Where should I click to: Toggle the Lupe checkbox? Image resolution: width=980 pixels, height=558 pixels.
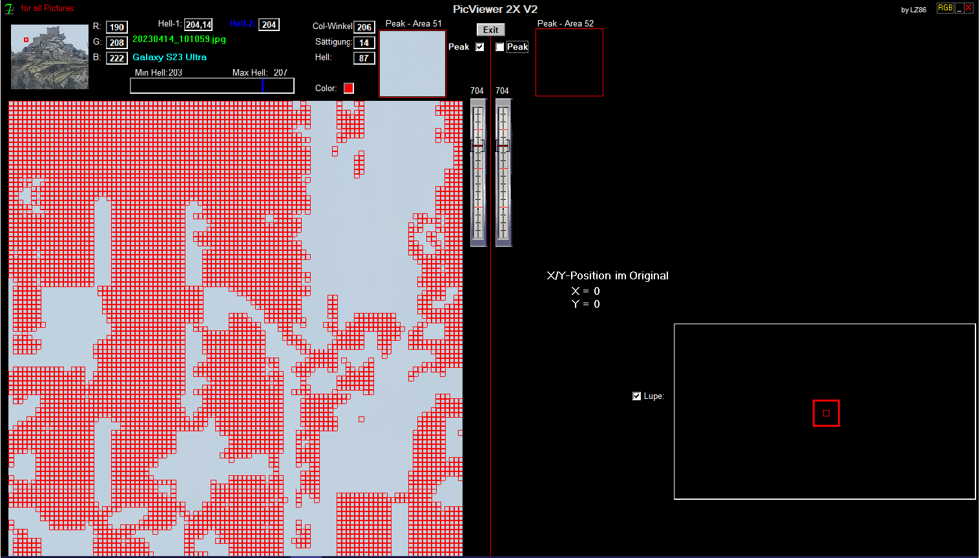click(637, 396)
